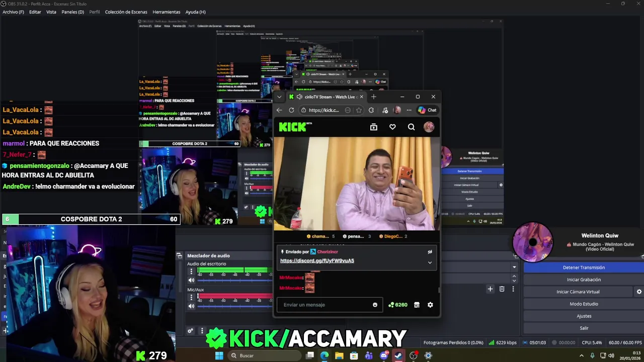Open Paneles (D) menu
This screenshot has width=644, height=362.
pyautogui.click(x=72, y=12)
